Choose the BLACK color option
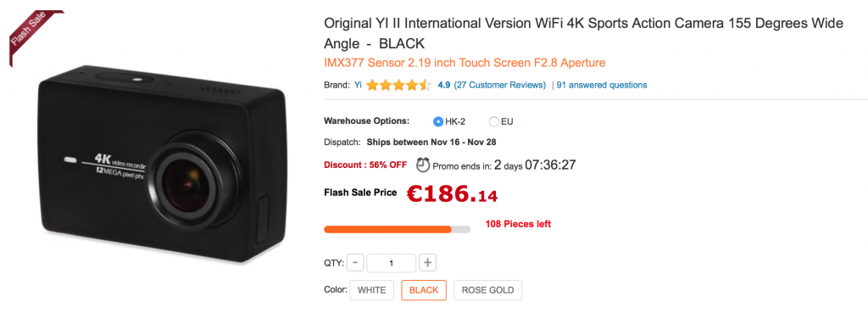The image size is (868, 313). click(x=424, y=290)
